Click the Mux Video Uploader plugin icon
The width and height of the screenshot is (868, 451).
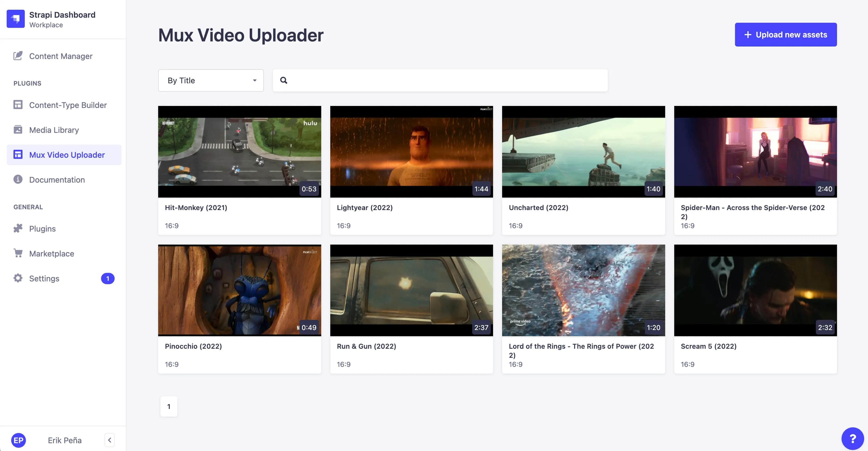click(x=18, y=155)
